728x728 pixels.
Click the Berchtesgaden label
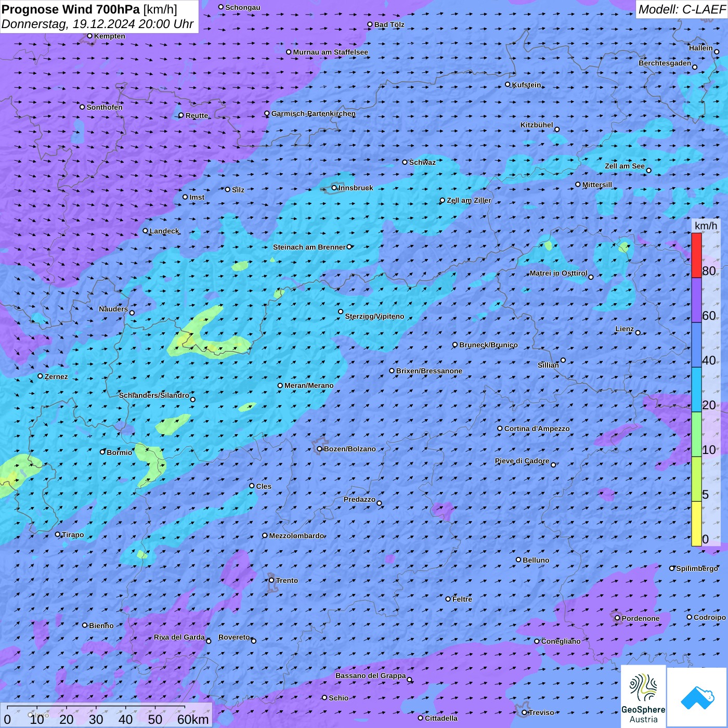[665, 63]
